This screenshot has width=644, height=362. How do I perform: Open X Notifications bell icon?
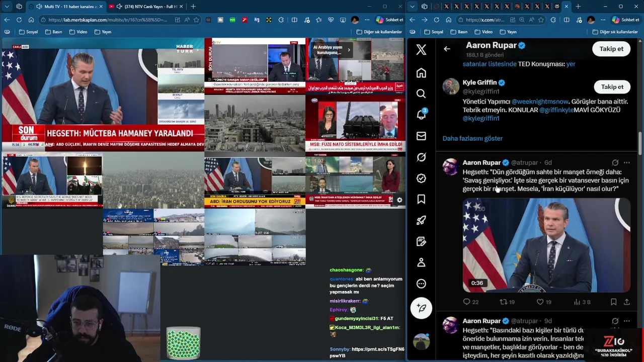pyautogui.click(x=421, y=115)
